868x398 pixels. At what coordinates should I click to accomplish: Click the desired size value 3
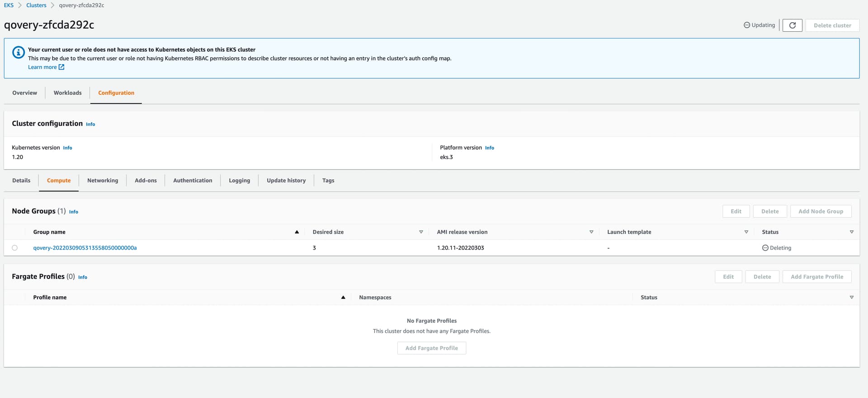pos(314,248)
